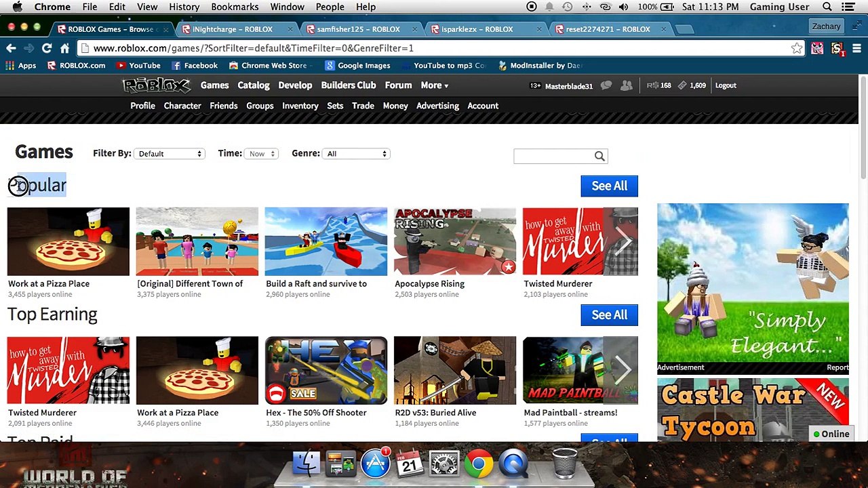868x488 pixels.
Task: Open the Bookmarks menu in the menu bar
Action: [x=235, y=7]
